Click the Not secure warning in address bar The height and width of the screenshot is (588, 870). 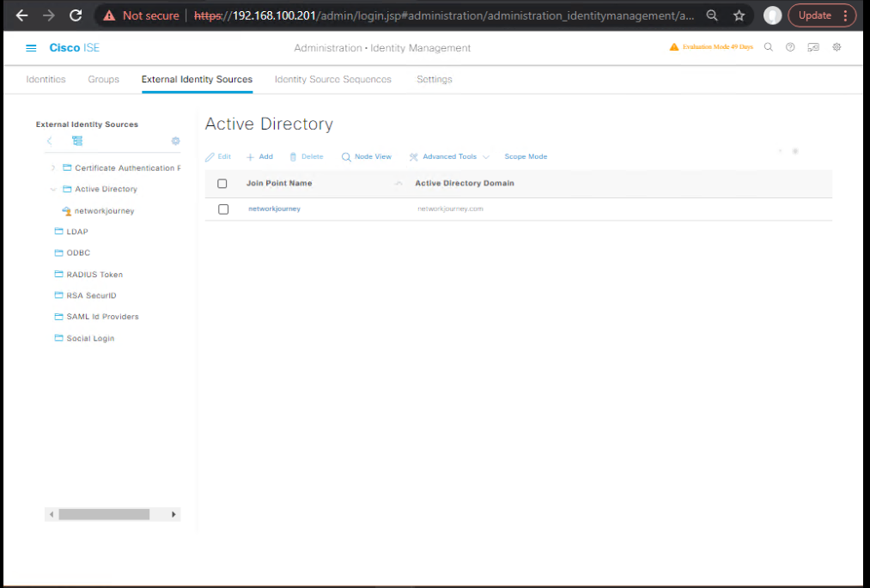(142, 15)
